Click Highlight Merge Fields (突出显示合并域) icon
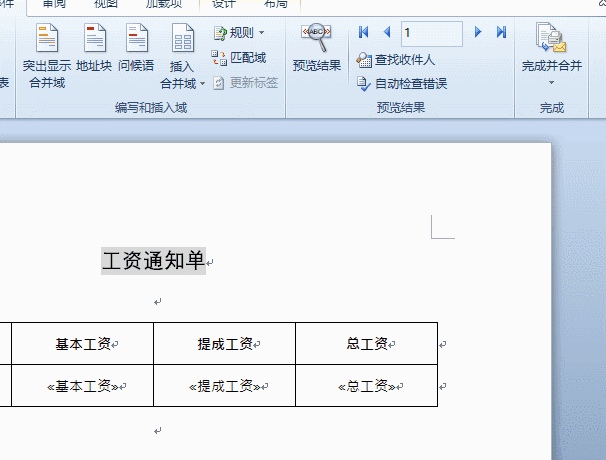 click(47, 38)
